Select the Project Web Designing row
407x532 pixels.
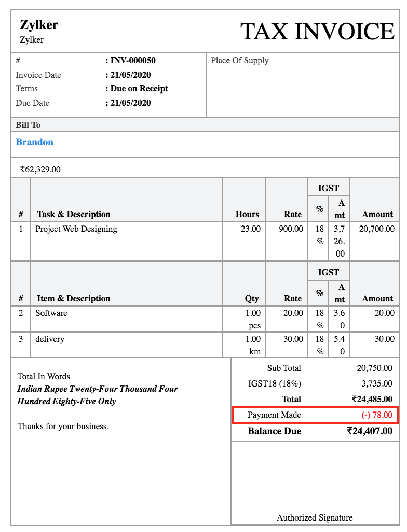point(76,229)
